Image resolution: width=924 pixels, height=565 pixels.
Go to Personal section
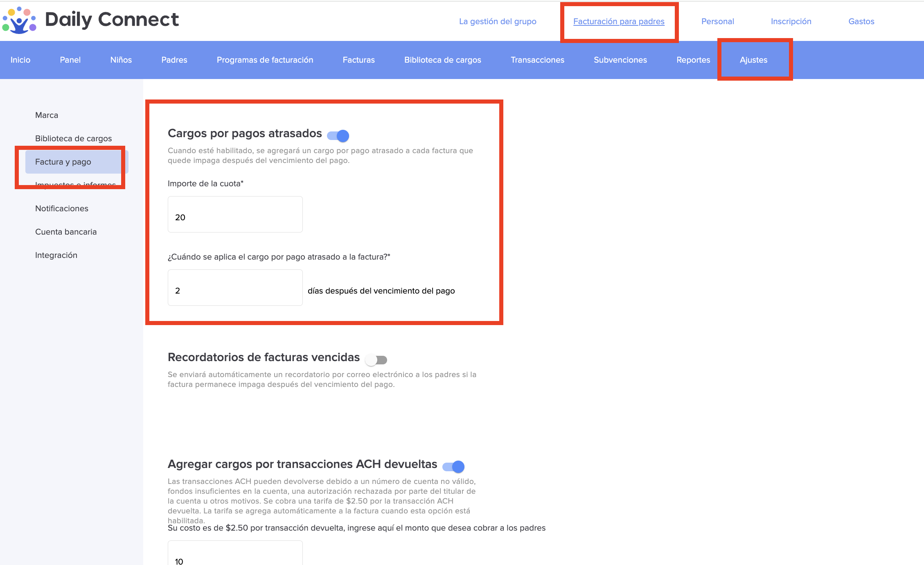[717, 21]
